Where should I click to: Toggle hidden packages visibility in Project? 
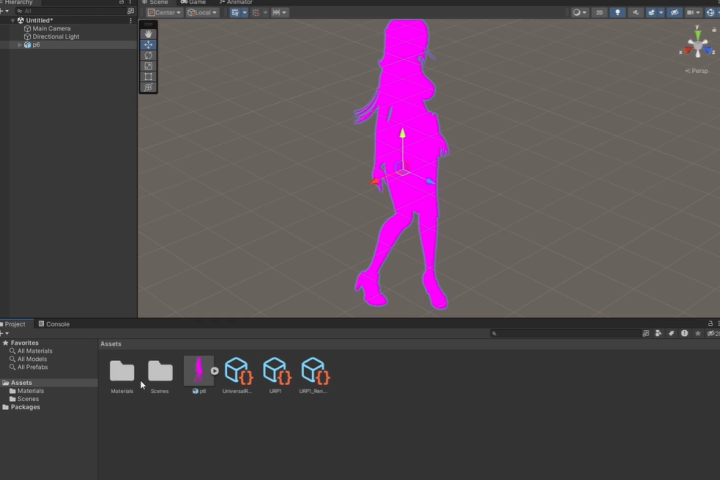pyautogui.click(x=713, y=333)
